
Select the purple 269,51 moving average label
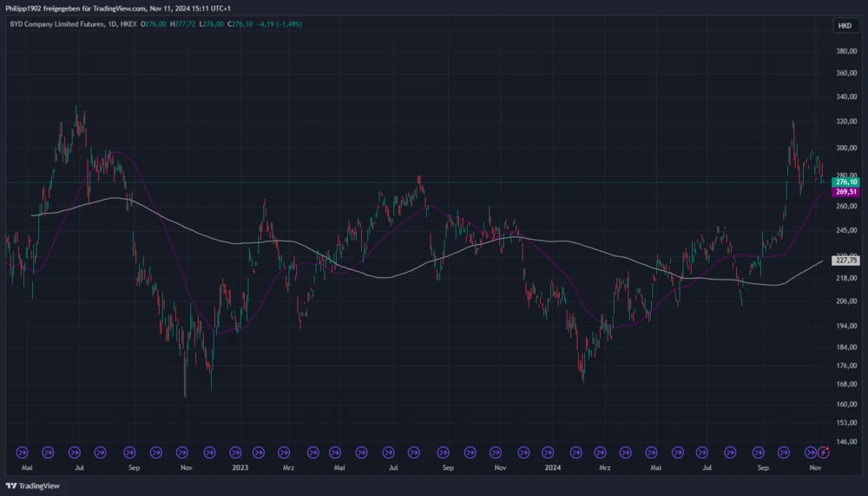[x=845, y=192]
